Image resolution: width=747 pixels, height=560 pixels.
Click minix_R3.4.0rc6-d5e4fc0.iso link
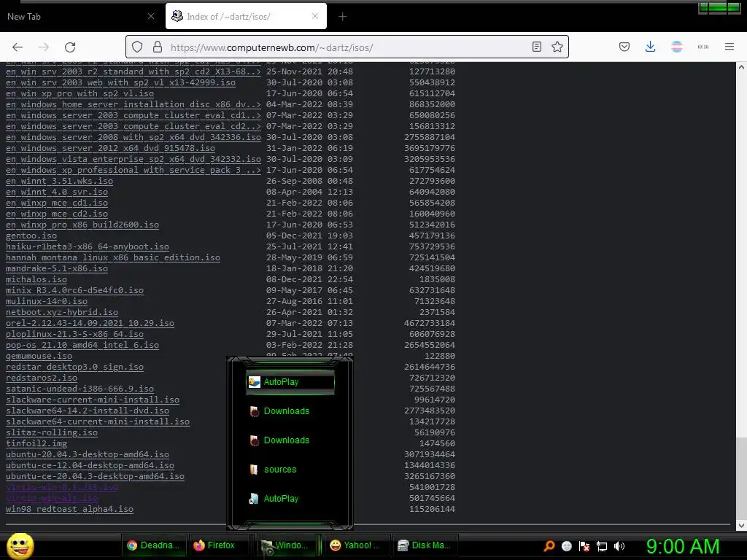[x=75, y=290]
